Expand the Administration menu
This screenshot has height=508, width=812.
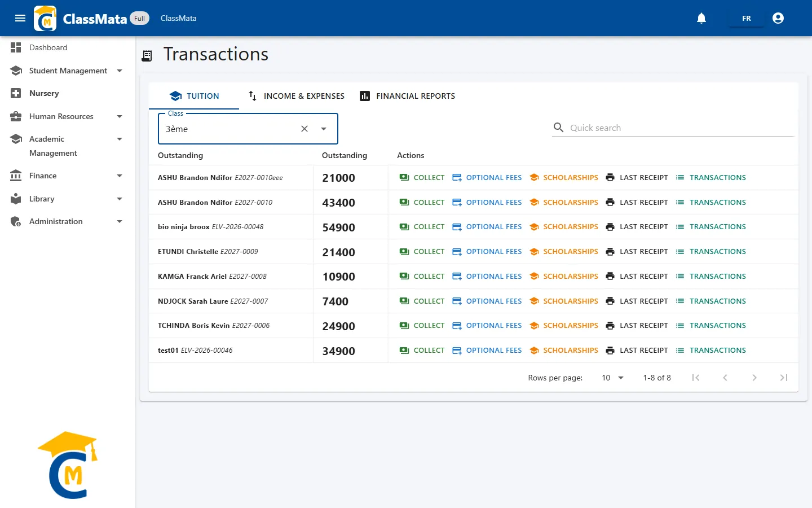click(68, 221)
